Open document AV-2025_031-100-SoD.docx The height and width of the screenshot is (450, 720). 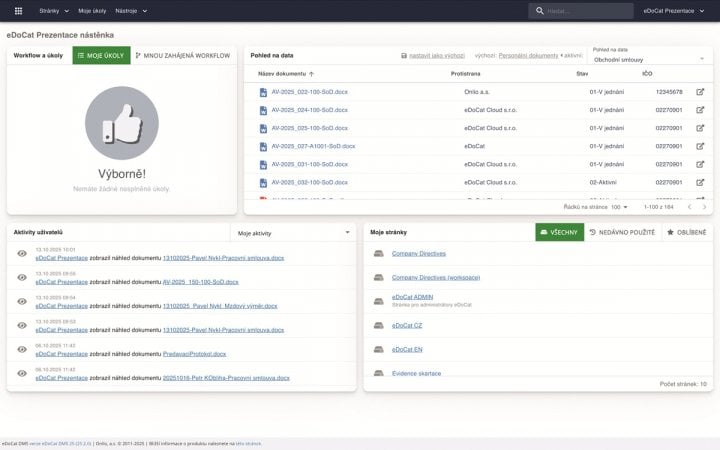pyautogui.click(x=309, y=164)
